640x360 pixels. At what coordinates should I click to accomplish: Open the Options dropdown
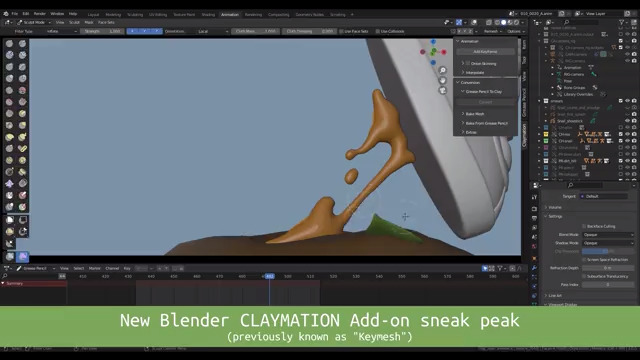(516, 31)
